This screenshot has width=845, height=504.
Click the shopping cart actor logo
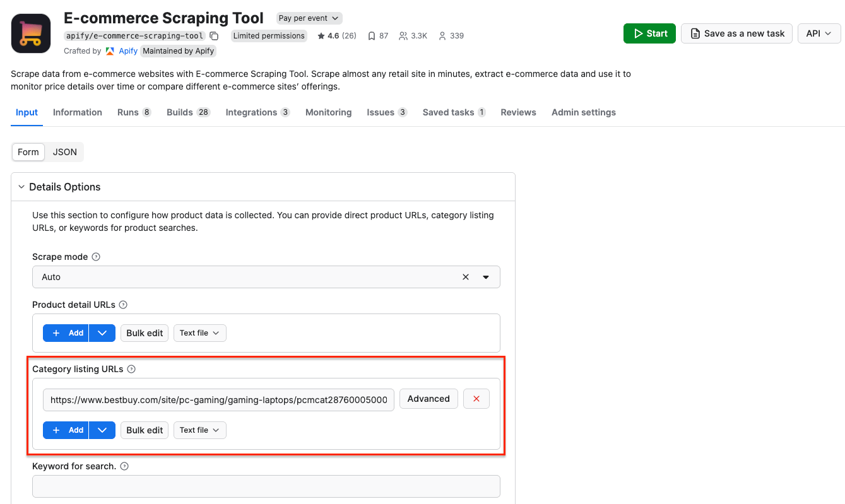(x=30, y=33)
